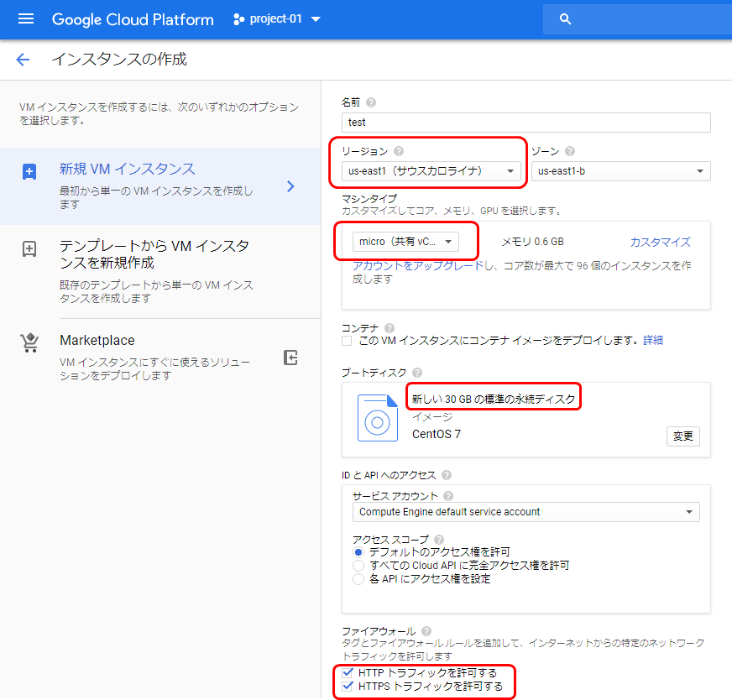Select テンプレートから VM インスタンスを新規作成 option
Image resolution: width=732 pixels, height=700 pixels.
point(160,272)
